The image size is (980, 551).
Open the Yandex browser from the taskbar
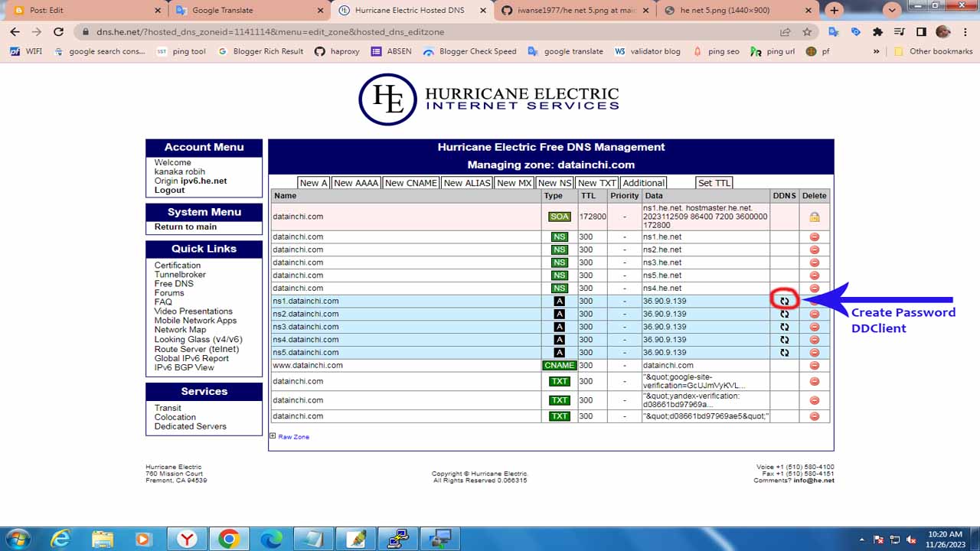click(x=187, y=539)
